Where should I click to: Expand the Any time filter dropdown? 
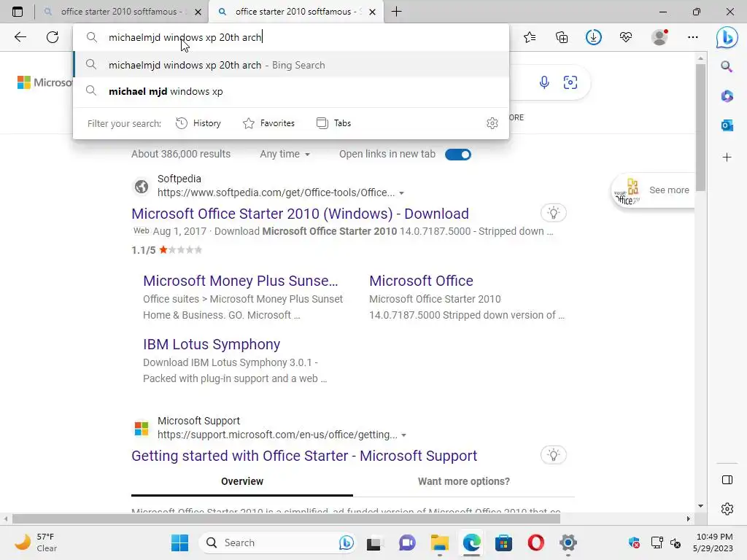coord(285,155)
